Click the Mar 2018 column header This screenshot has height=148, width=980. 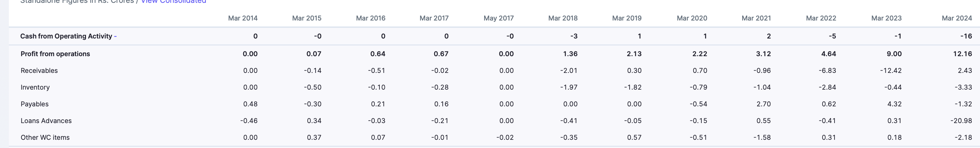click(563, 18)
